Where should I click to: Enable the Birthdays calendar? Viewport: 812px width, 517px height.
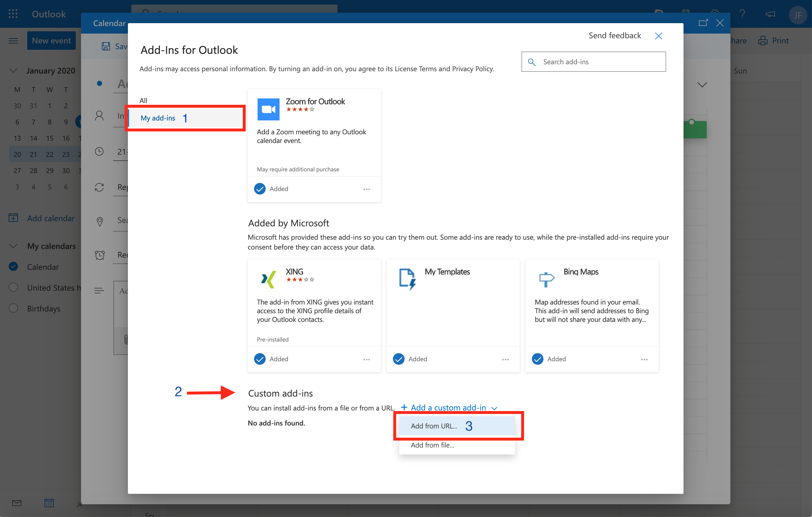[x=13, y=308]
